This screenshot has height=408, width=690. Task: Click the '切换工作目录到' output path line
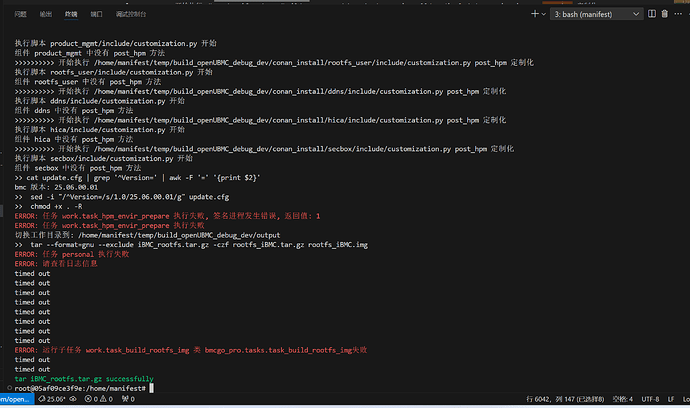point(147,235)
